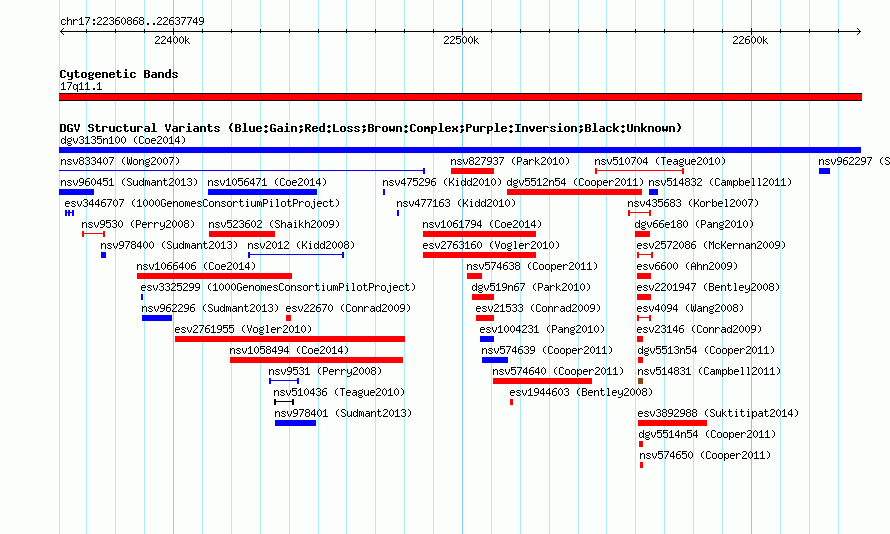Click the nsv1066406 (Coe2014) red bar
Viewport: 890px width, 534px height.
[215, 276]
